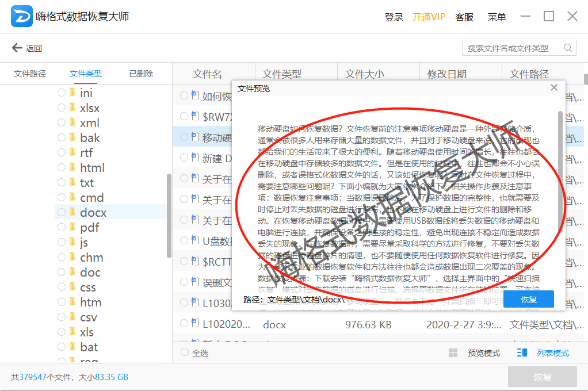
Task: Click the rtf folder icon
Action: tap(72, 152)
